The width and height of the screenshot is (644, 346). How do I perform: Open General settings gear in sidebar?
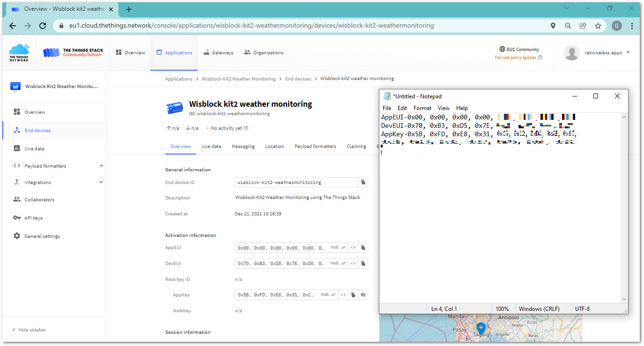click(x=17, y=236)
